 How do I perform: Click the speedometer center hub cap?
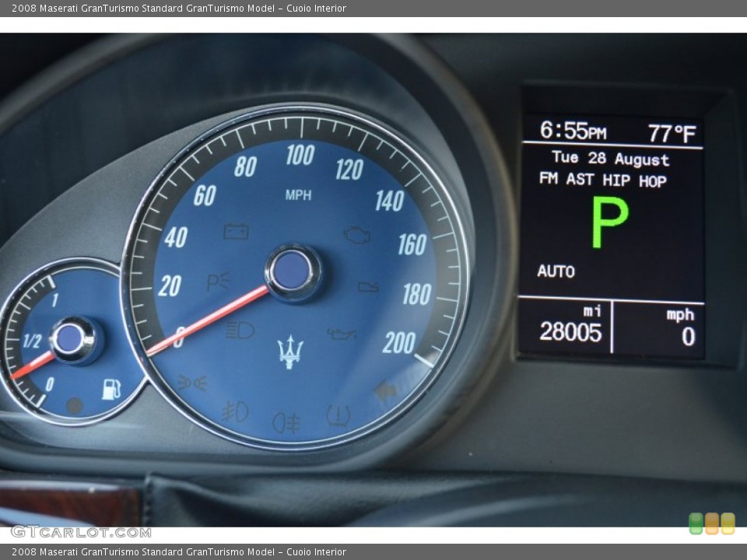click(293, 271)
